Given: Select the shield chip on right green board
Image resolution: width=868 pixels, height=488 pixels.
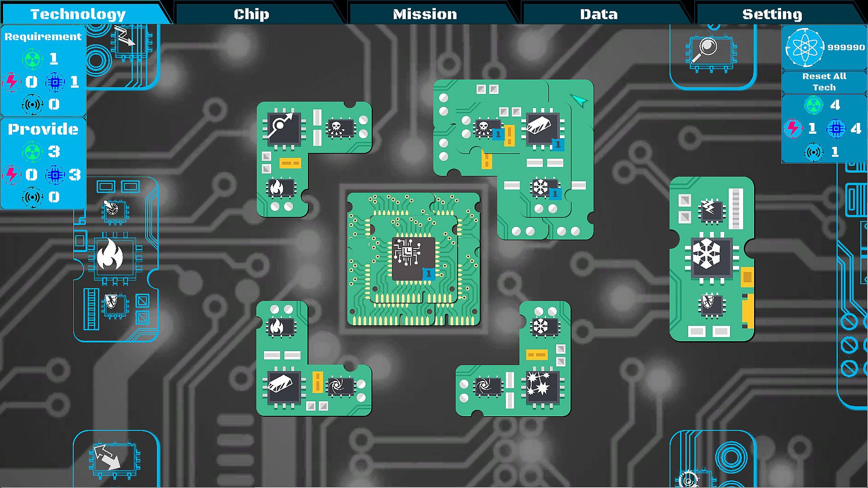Looking at the screenshot, I should point(711,304).
